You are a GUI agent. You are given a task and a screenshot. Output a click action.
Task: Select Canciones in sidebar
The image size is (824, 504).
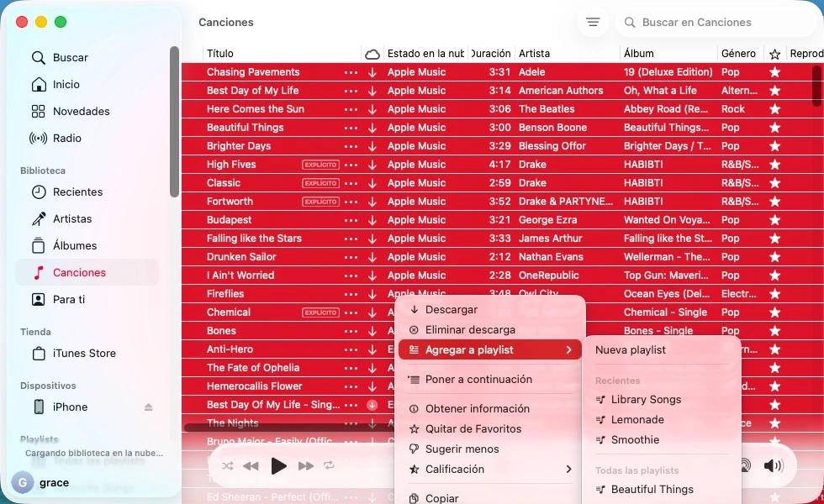tap(87, 272)
